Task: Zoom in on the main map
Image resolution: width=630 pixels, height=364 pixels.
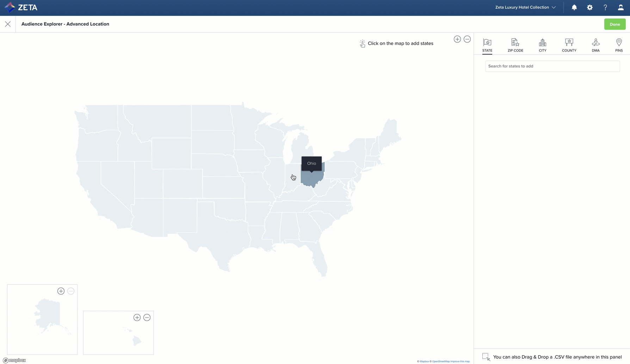Action: 457,39
